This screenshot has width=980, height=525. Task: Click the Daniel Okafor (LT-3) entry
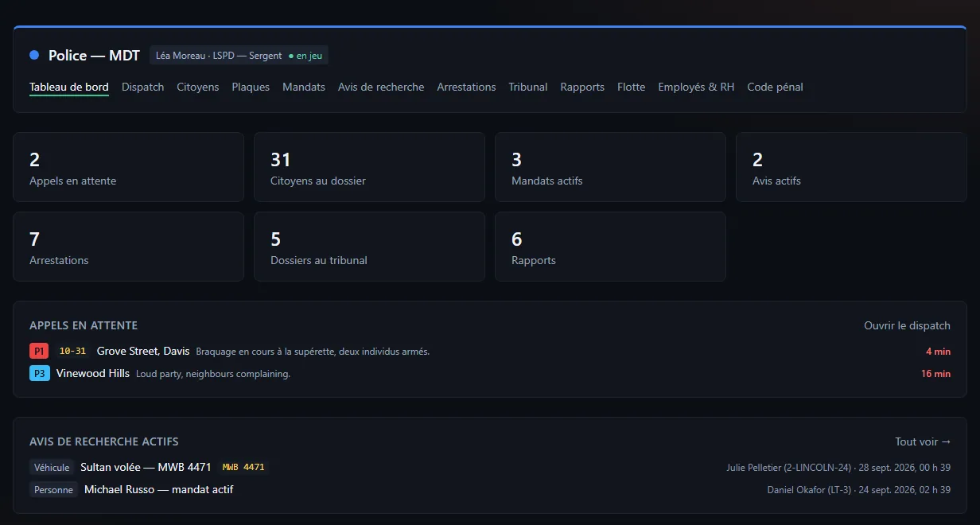(859, 490)
